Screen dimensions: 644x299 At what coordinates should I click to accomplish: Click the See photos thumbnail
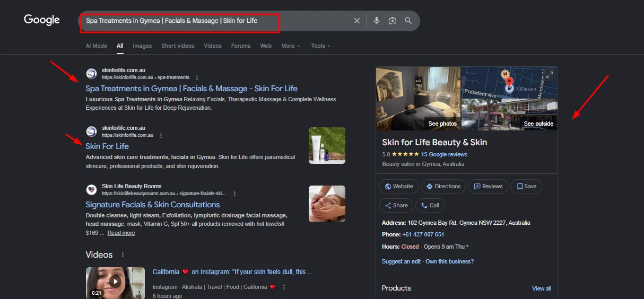419,98
